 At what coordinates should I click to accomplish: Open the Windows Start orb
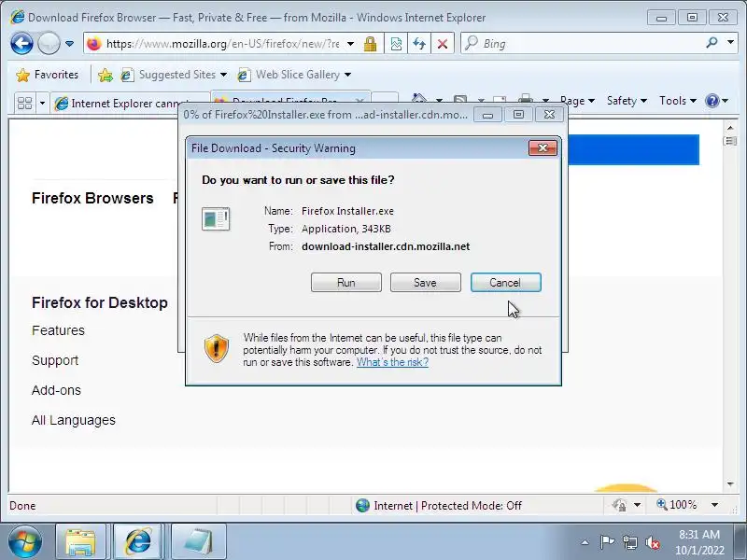24,542
